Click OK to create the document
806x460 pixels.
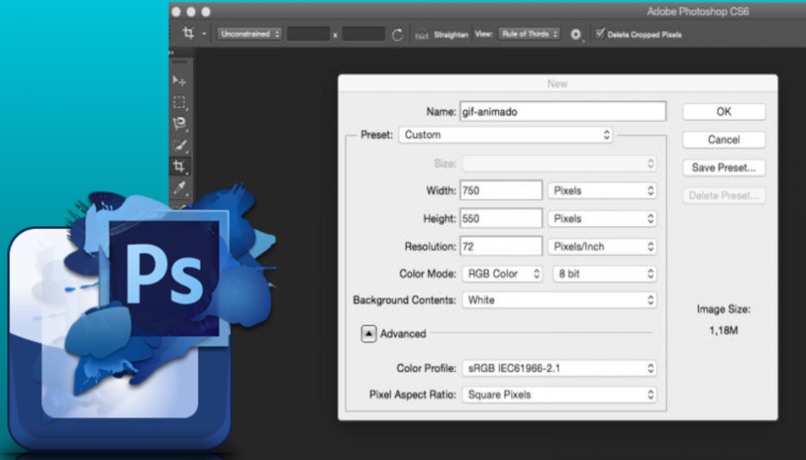(724, 112)
